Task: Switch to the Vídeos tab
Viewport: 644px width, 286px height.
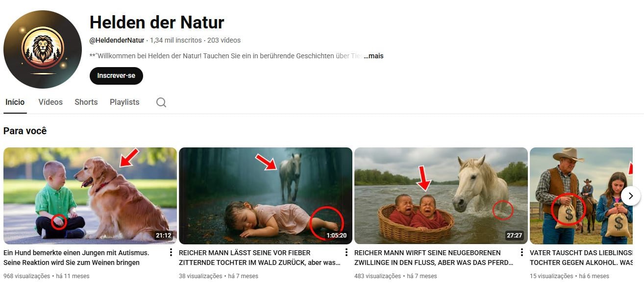Action: (x=50, y=102)
